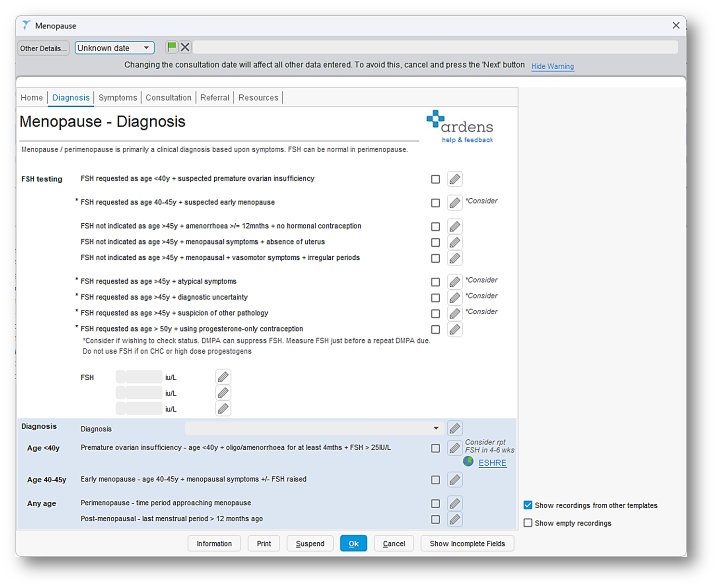Image resolution: width=718 pixels, height=588 pixels.
Task: Click the green flag icon in the header
Action: point(171,47)
